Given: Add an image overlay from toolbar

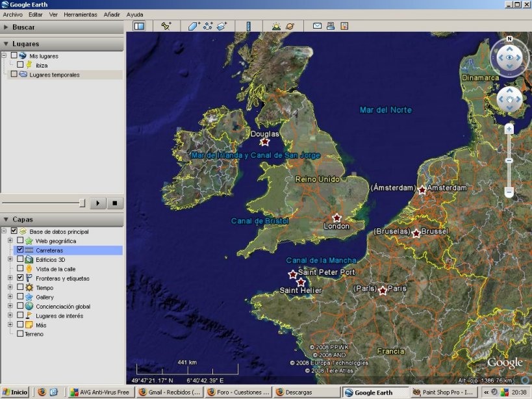Looking at the screenshot, I should [222, 26].
